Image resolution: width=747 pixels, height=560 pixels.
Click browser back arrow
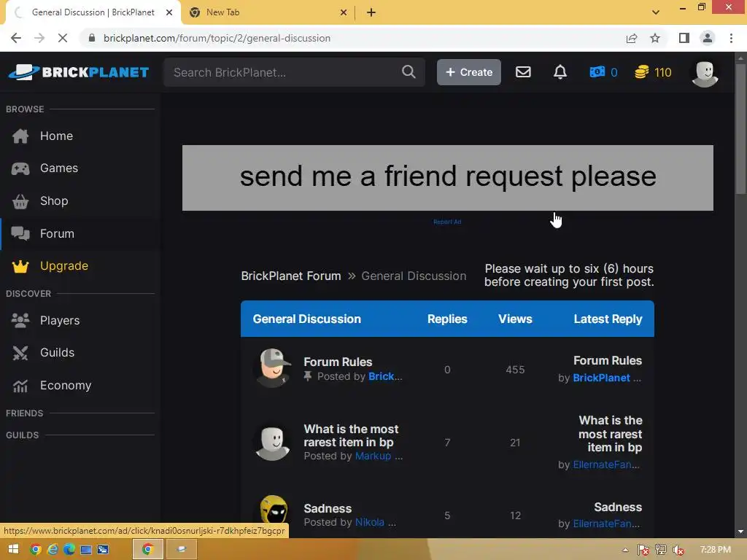16,38
